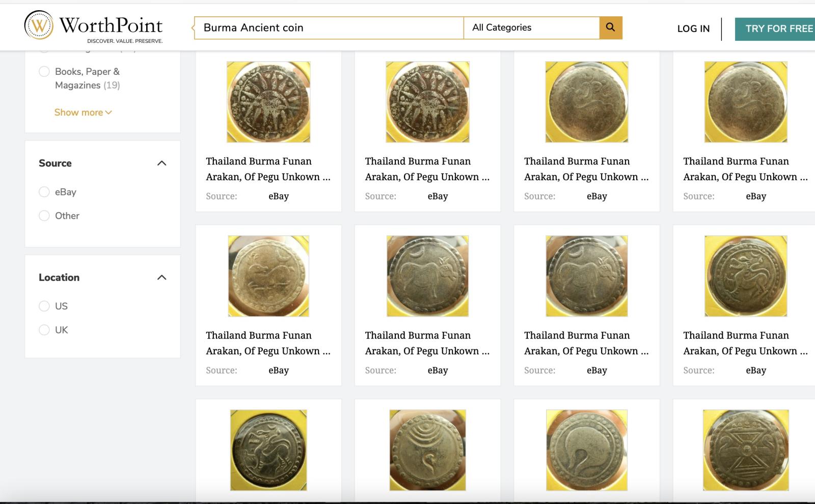Select the eBay source radio button
This screenshot has width=815, height=504.
click(x=44, y=192)
